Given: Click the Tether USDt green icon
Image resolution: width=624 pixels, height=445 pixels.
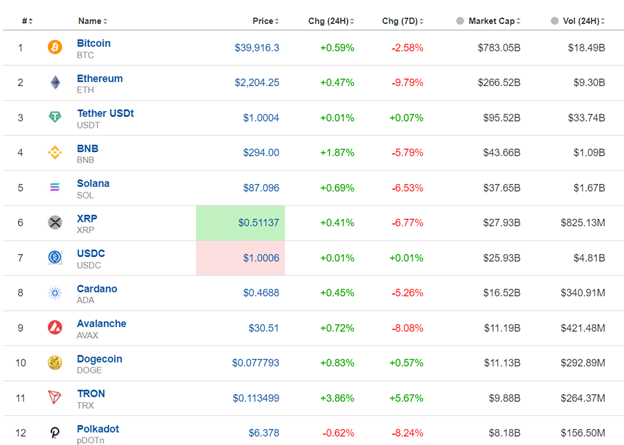Looking at the screenshot, I should point(55,117).
